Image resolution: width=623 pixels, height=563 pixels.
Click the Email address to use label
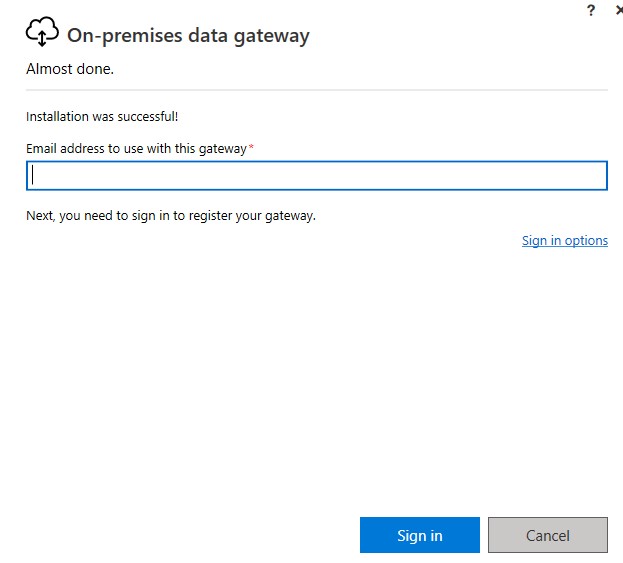click(x=136, y=148)
